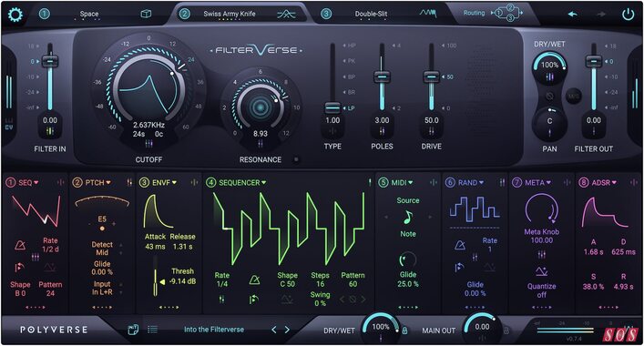Viewport: 644px width, 346px height.
Task: Toggle metronome sync icon in RAND panel
Action: pos(460,245)
